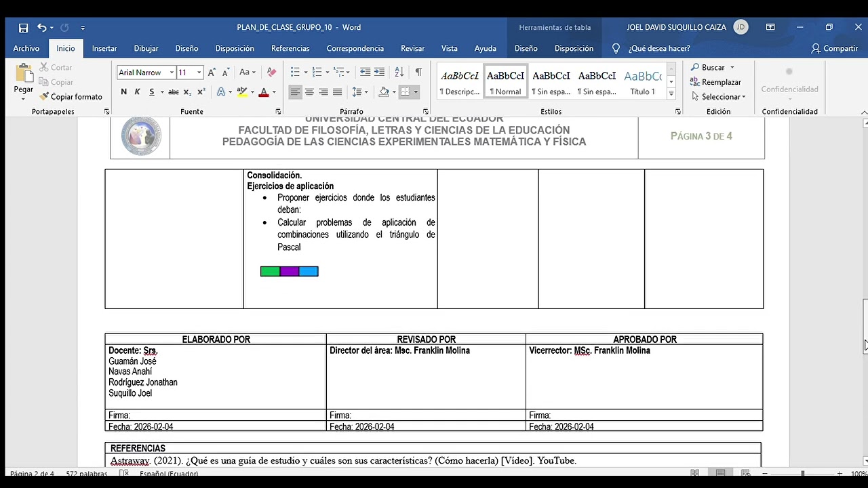
Task: Shrink font size with the smaller A icon
Action: pyautogui.click(x=225, y=73)
